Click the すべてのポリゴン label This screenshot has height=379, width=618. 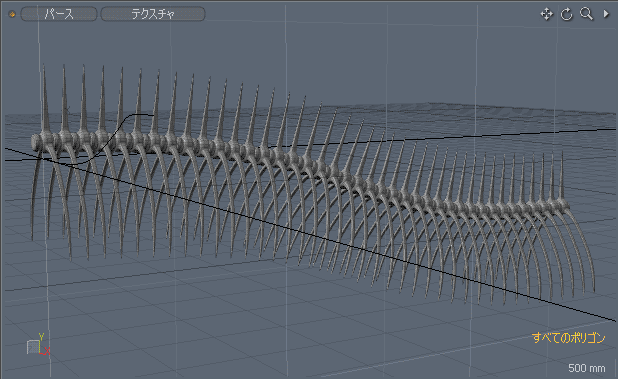pos(568,338)
